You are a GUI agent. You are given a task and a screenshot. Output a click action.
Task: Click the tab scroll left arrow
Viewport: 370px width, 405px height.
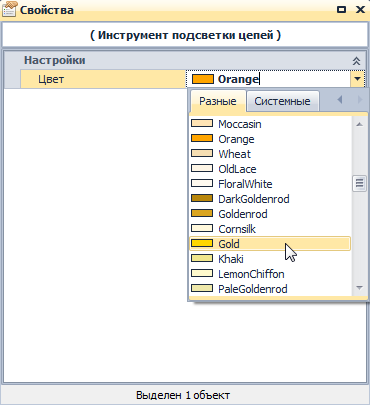point(340,99)
